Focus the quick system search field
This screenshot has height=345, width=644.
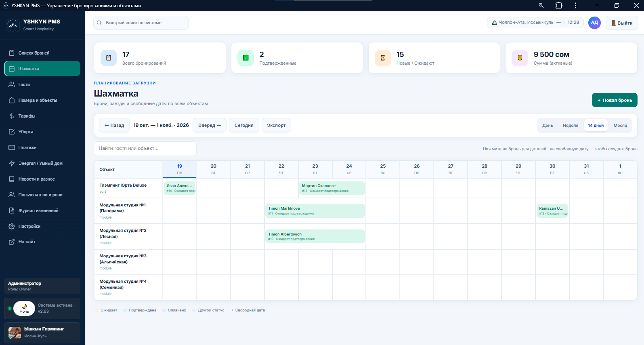click(141, 23)
